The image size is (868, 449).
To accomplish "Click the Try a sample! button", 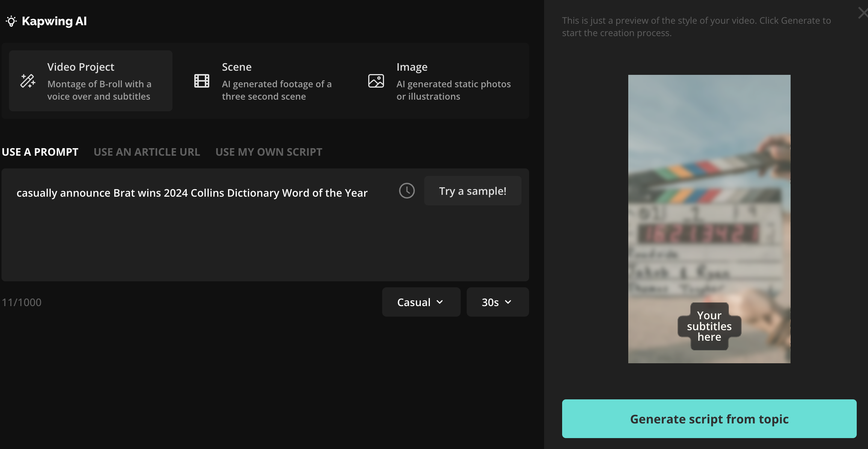I will pyautogui.click(x=472, y=191).
